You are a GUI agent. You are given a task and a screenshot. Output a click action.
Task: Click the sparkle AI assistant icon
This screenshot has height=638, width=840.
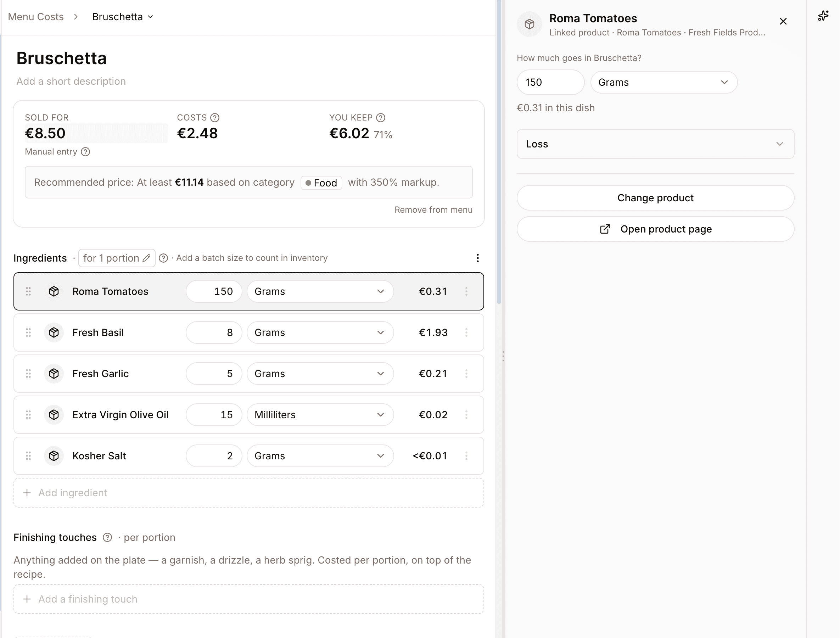tap(823, 16)
